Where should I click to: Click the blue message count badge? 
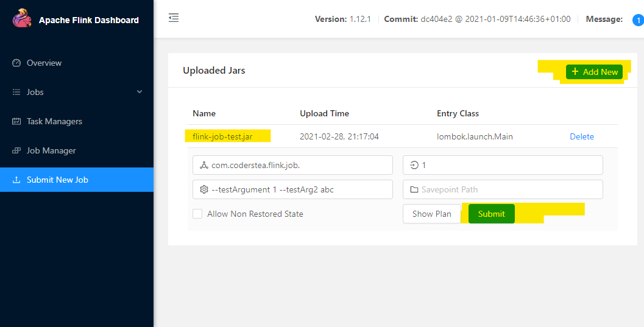pos(638,19)
